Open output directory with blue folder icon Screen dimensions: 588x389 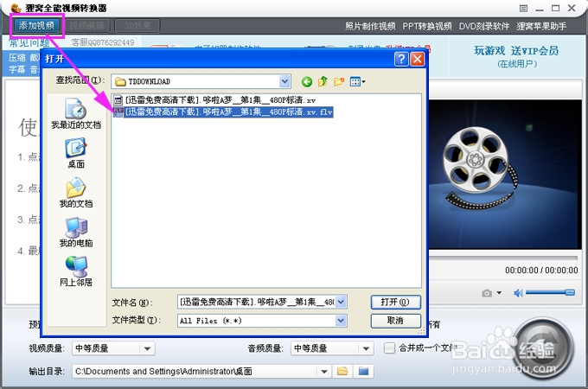[x=363, y=372]
